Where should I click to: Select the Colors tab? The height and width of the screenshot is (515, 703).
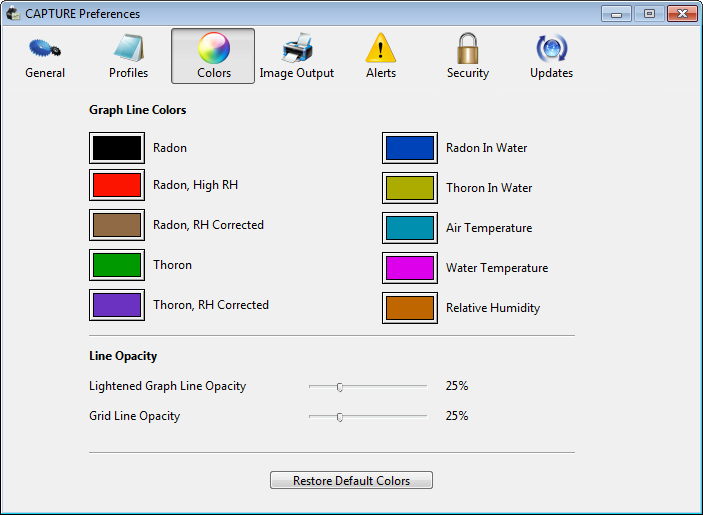coord(213,56)
